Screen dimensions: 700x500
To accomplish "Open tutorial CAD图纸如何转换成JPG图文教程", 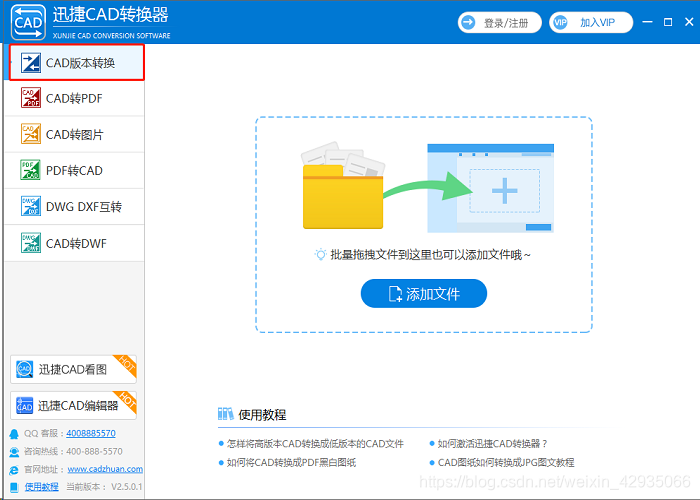I will (506, 462).
